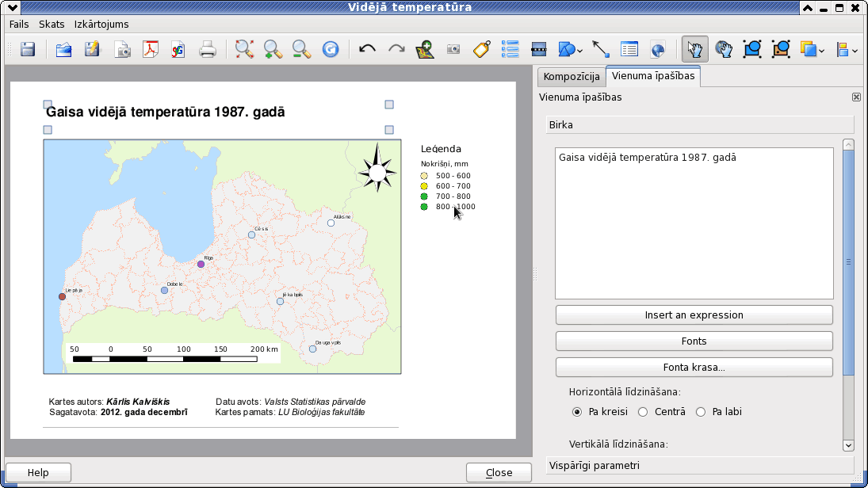The width and height of the screenshot is (868, 488).
Task: Click the 600 - 700 legend entry
Action: (x=446, y=186)
